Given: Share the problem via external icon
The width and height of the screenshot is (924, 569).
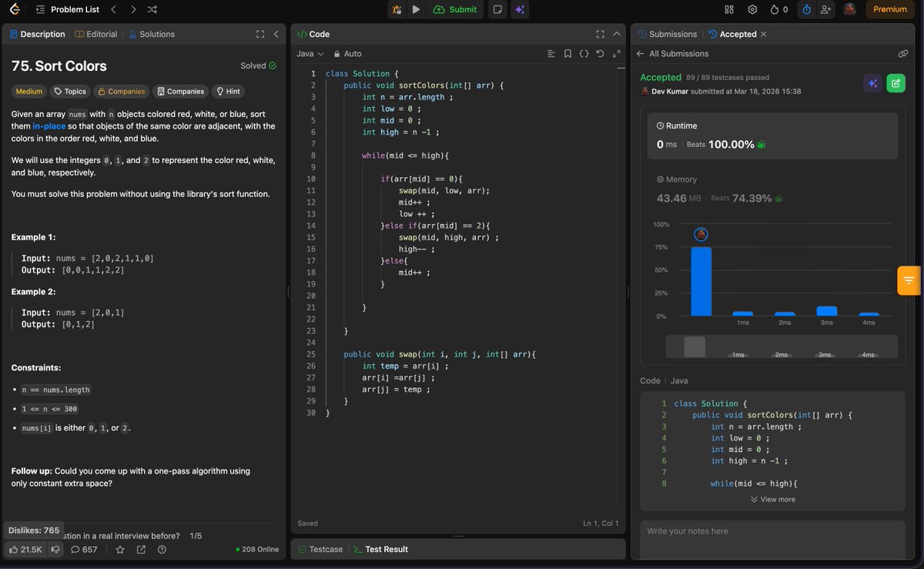Looking at the screenshot, I should point(141,550).
